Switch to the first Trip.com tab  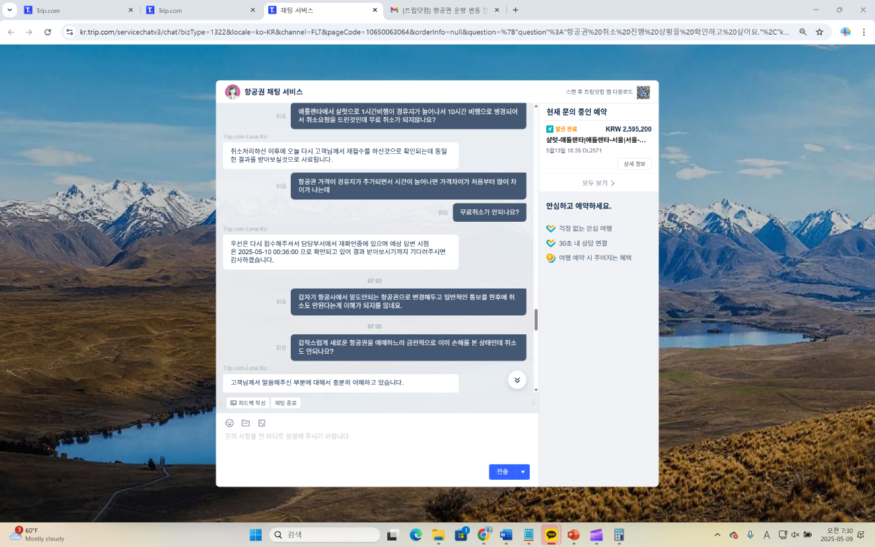(x=76, y=10)
